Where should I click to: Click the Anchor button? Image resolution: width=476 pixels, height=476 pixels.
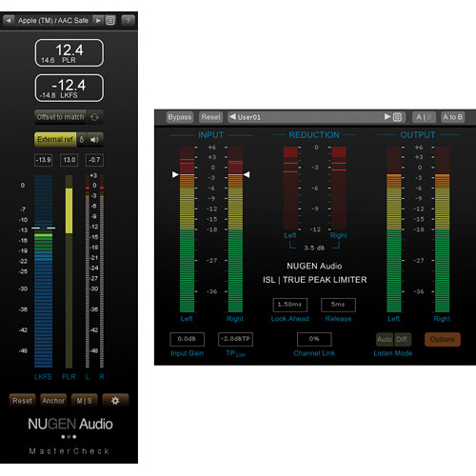(53, 401)
